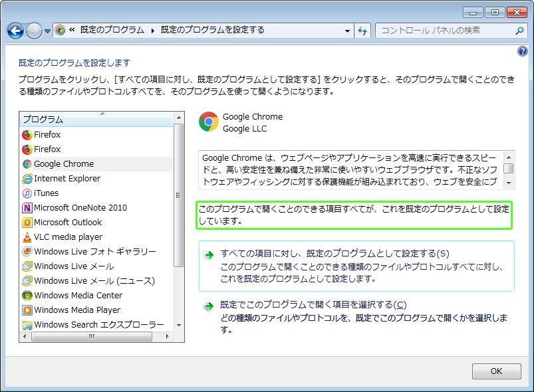The height and width of the screenshot is (392, 534).
Task: Click description box scroll up arrow
Action: (x=509, y=157)
